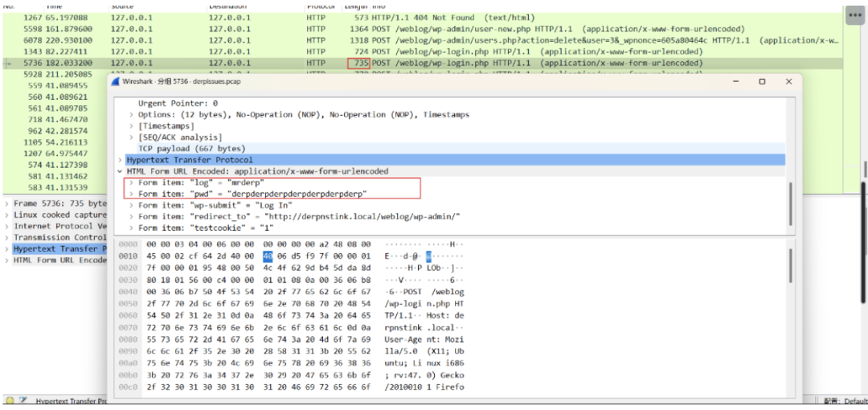Select packet 1105 at time 54.216113
868x410 pixels.
[55, 141]
